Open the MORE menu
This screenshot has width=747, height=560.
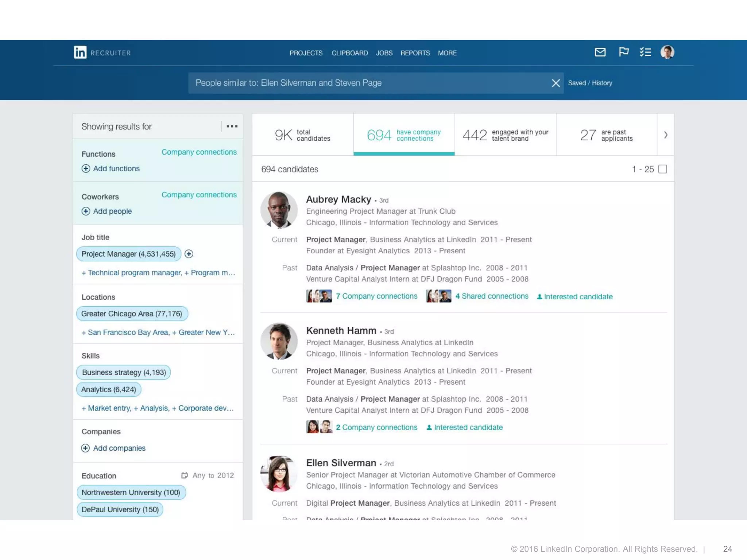pyautogui.click(x=447, y=53)
